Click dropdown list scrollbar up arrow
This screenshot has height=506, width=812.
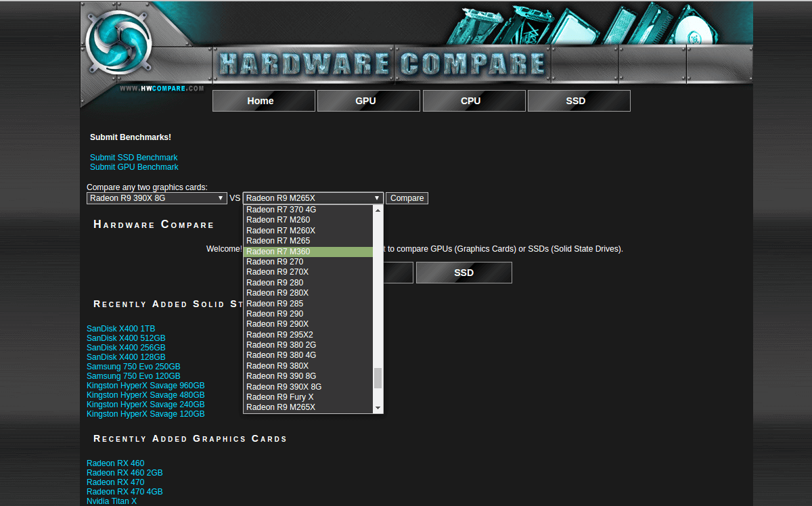pyautogui.click(x=378, y=210)
